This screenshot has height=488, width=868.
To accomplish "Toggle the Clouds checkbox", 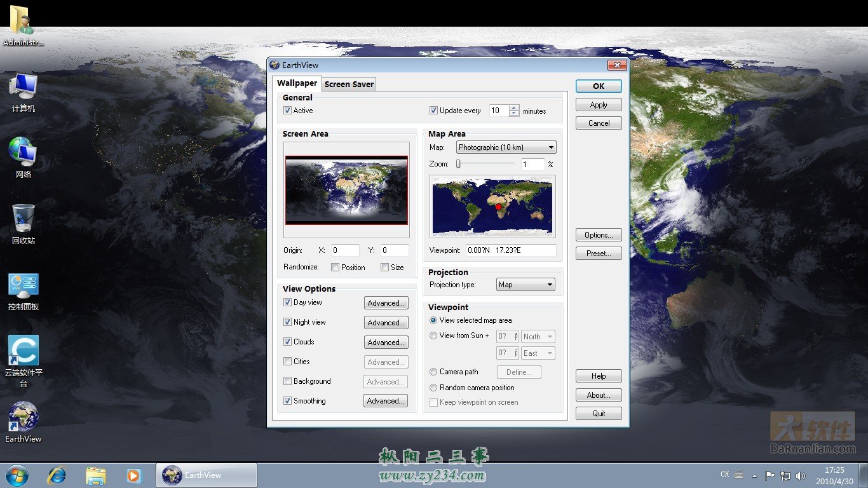I will pos(287,342).
